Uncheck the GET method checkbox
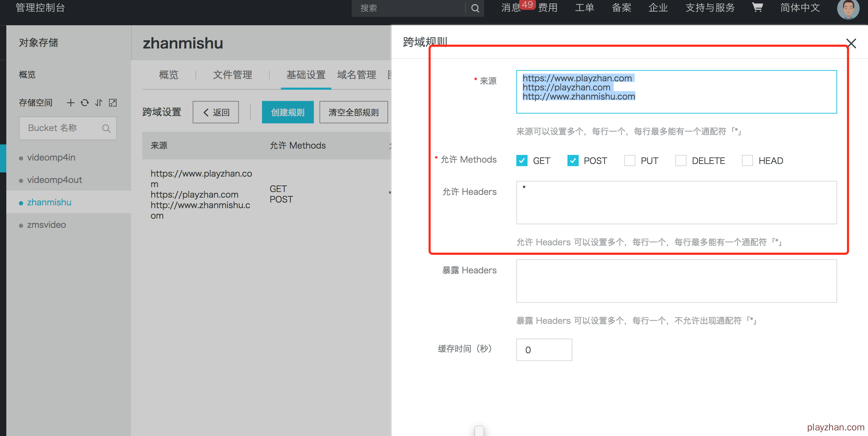The image size is (868, 436). coord(522,161)
